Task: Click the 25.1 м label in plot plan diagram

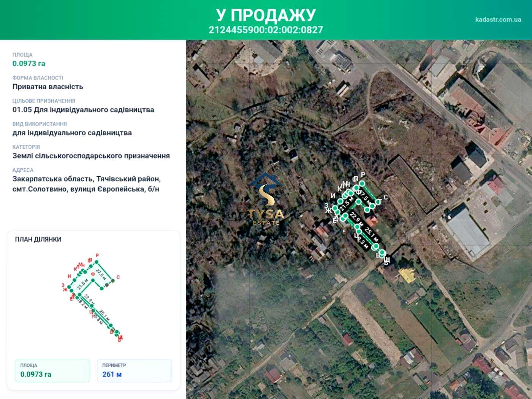Action: coord(104,315)
